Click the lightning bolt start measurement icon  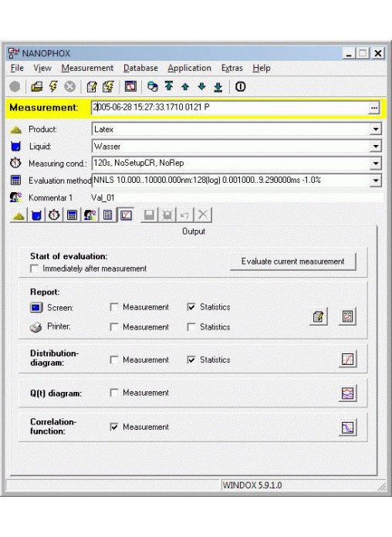click(53, 86)
